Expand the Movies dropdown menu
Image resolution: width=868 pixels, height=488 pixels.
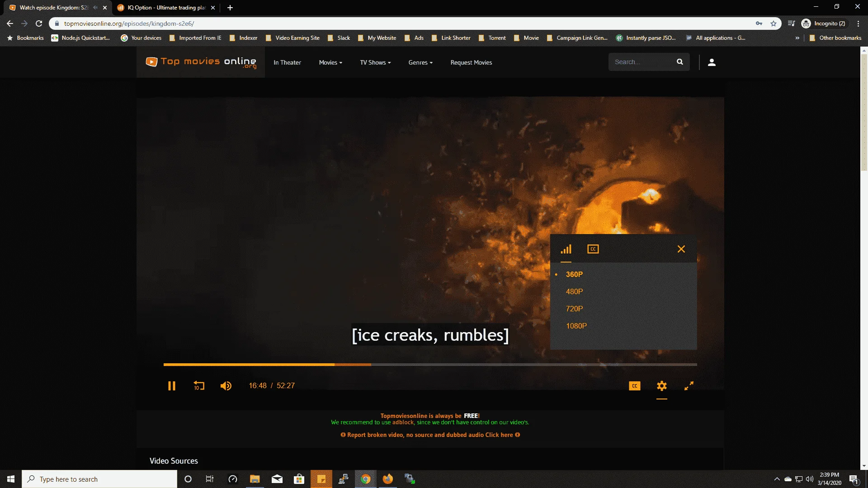(x=330, y=62)
